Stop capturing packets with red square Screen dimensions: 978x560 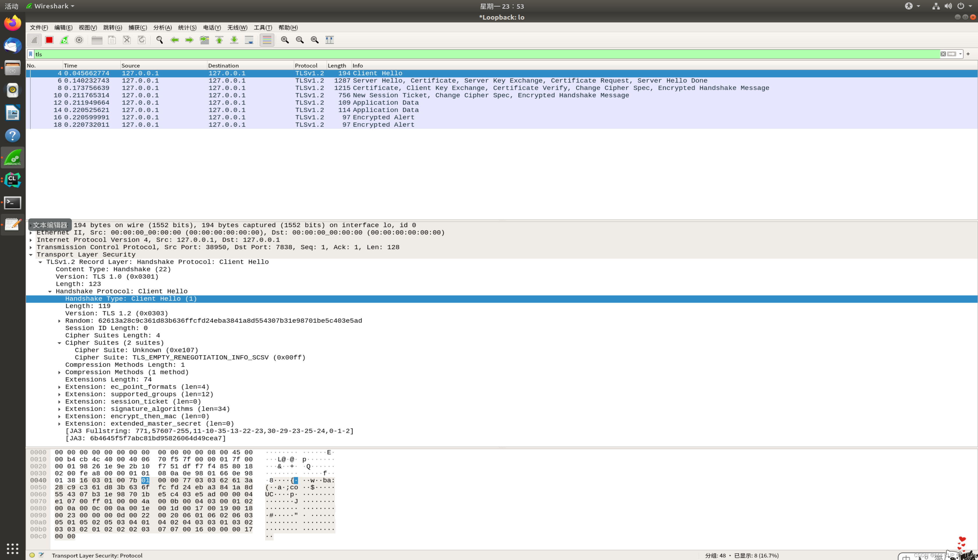[49, 40]
